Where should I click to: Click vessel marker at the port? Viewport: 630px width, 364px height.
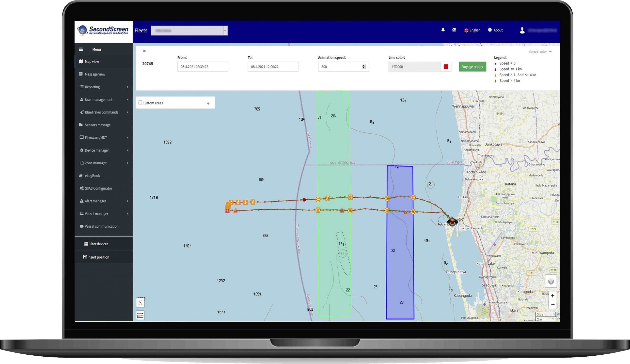(x=452, y=222)
